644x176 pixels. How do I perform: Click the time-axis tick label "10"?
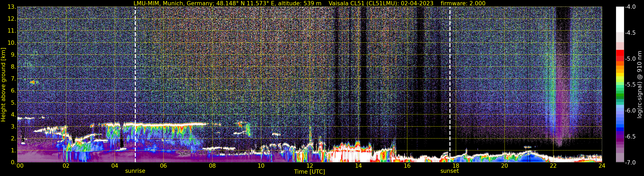tap(261, 166)
